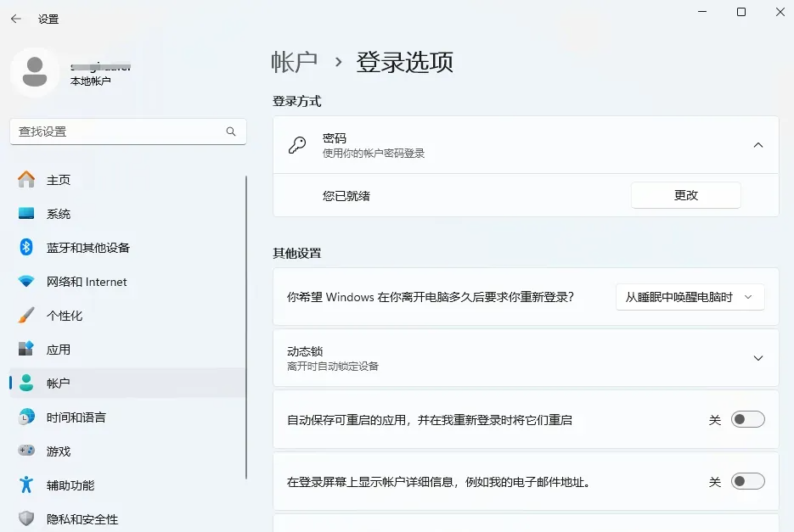This screenshot has height=532, width=794.
Task: Click the 游戏 gamepad icon
Action: [26, 451]
